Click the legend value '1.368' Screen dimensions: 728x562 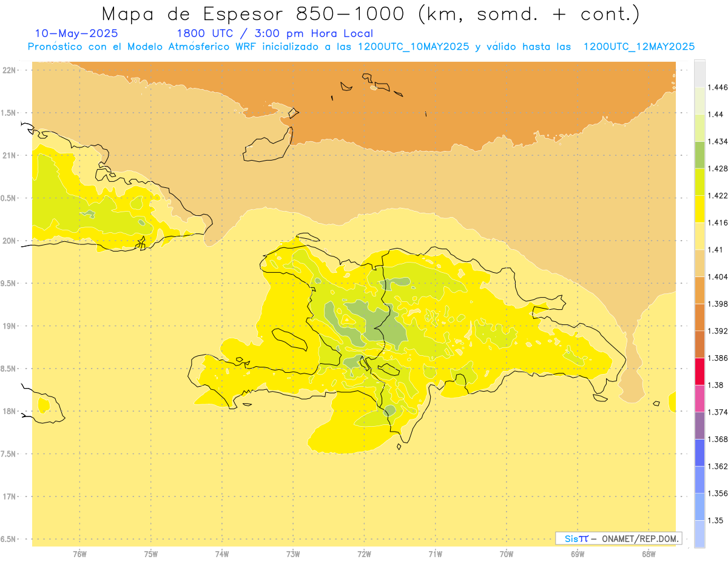(717, 439)
